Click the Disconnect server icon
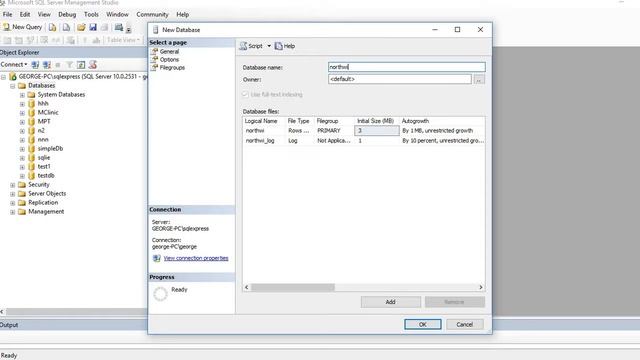Image resolution: width=640 pixels, height=360 pixels. point(47,64)
